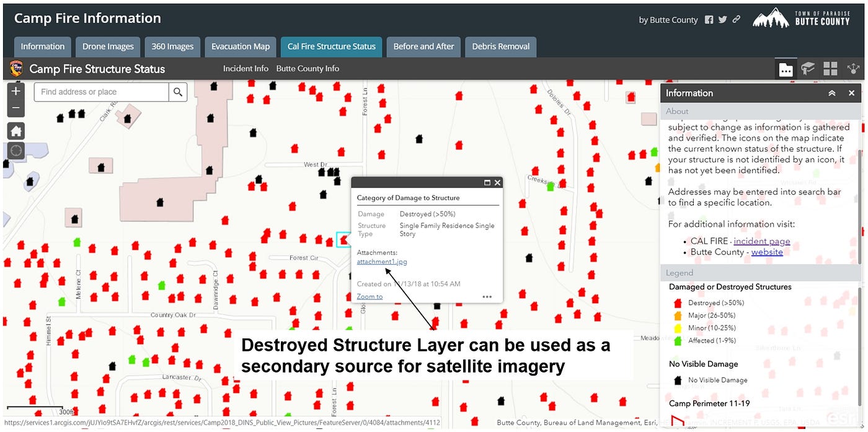
Task: Click red Destroyed (>50%) legend swatch
Action: (677, 303)
